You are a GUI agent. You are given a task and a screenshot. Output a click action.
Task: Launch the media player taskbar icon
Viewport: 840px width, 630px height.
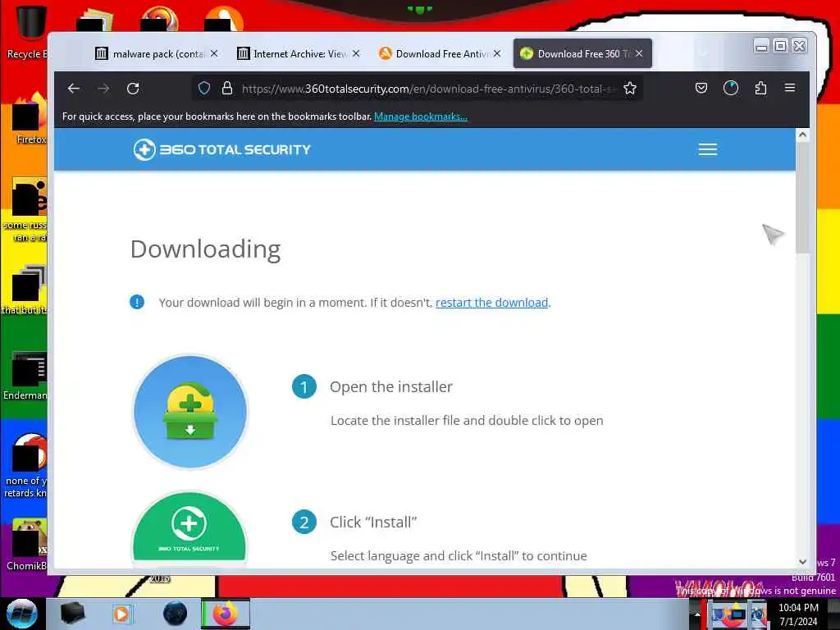122,614
